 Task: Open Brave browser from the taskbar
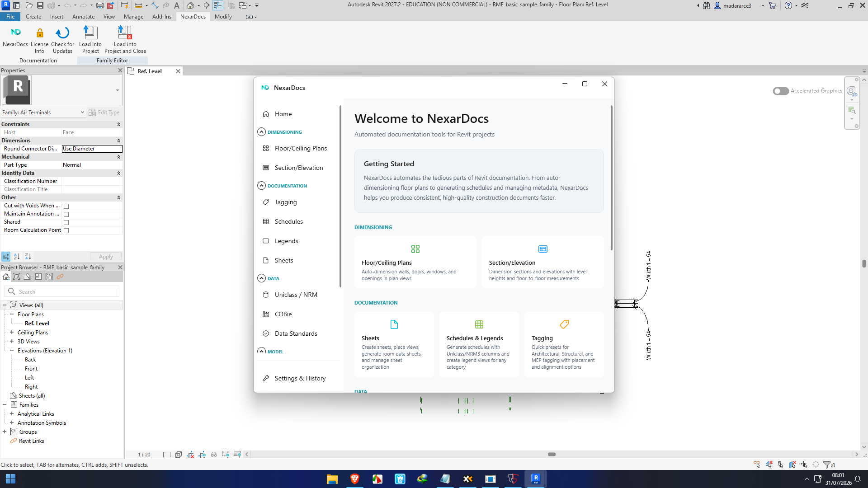point(355,479)
